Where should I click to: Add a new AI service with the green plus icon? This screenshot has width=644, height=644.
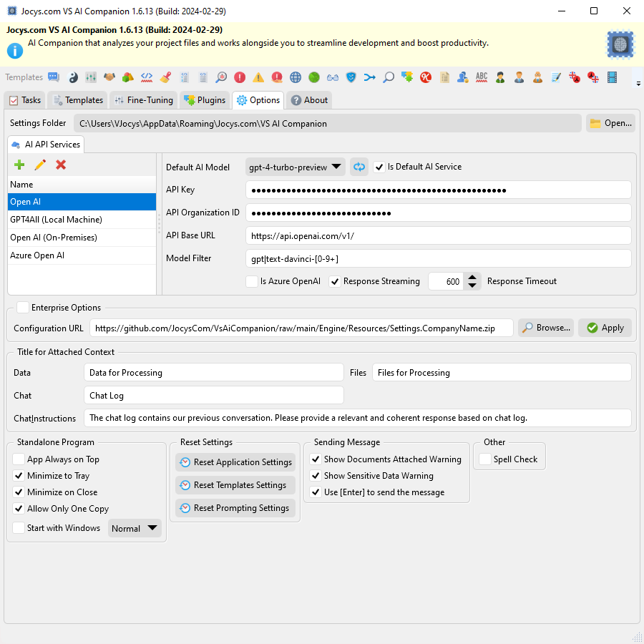(x=19, y=165)
